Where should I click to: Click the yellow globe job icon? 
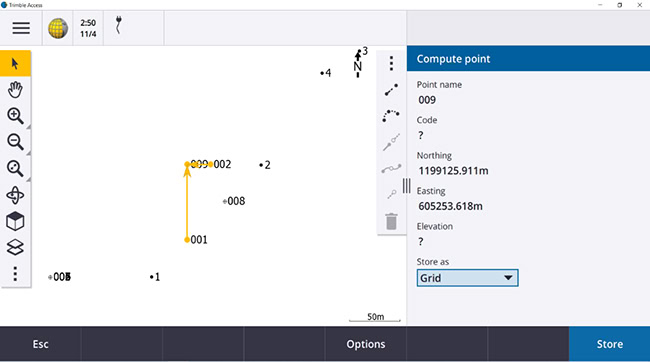pyautogui.click(x=58, y=28)
